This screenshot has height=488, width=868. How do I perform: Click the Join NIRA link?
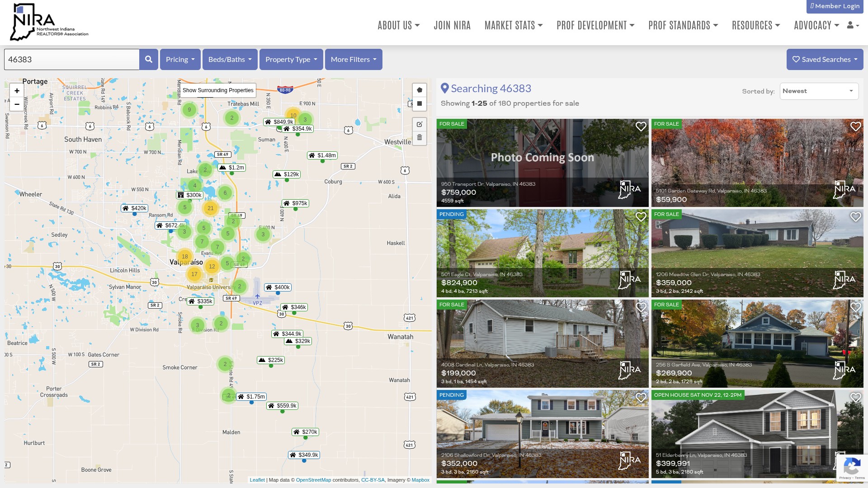click(452, 25)
